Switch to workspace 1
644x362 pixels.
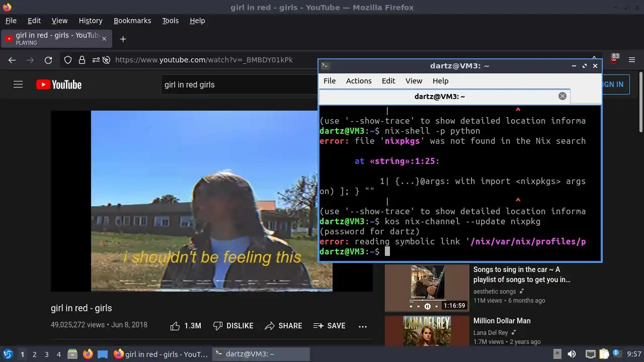click(x=22, y=354)
